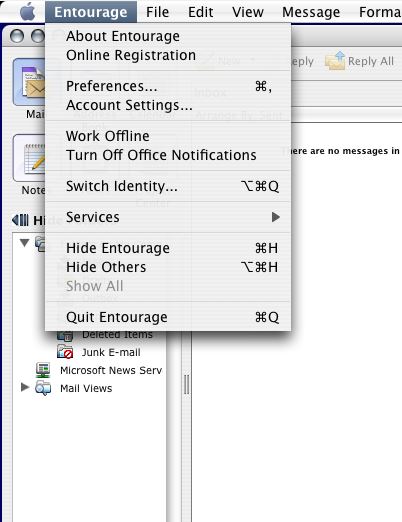
Task: Click the Reply All toolbar icon
Action: point(335,61)
